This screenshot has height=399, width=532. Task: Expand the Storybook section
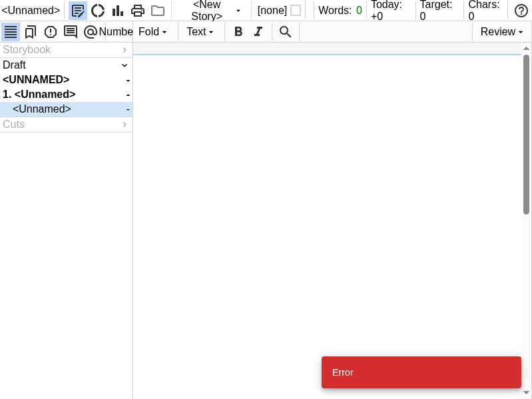pos(66,50)
